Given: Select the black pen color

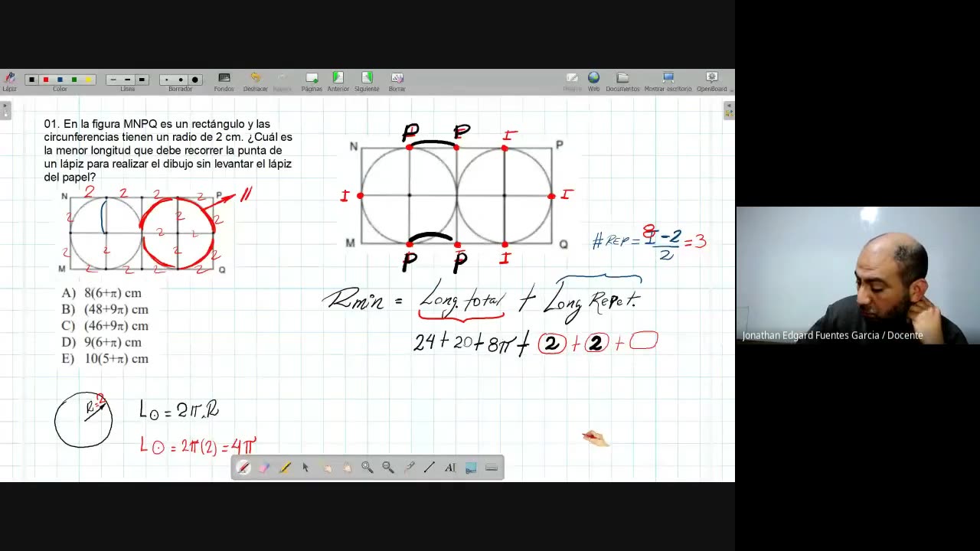Looking at the screenshot, I should tap(31, 80).
